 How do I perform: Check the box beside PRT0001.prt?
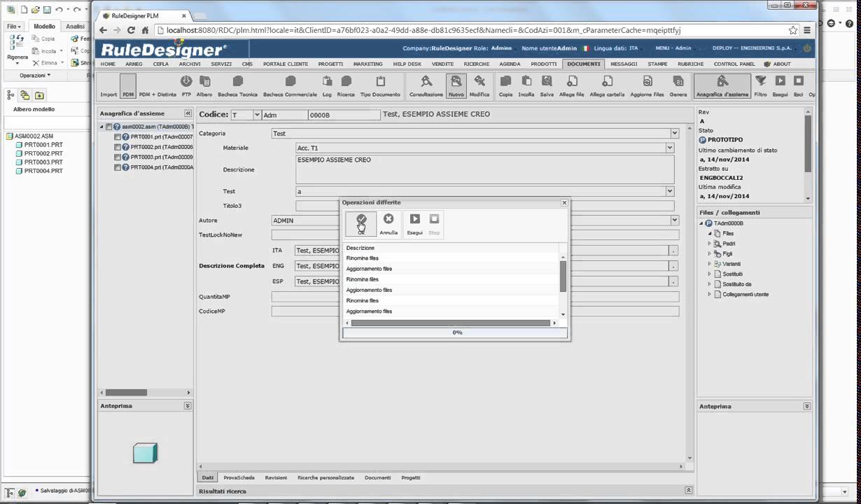click(x=118, y=137)
